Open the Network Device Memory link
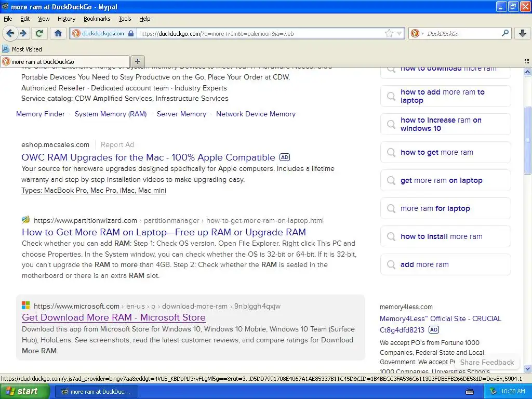The width and height of the screenshot is (532, 399). tap(256, 114)
